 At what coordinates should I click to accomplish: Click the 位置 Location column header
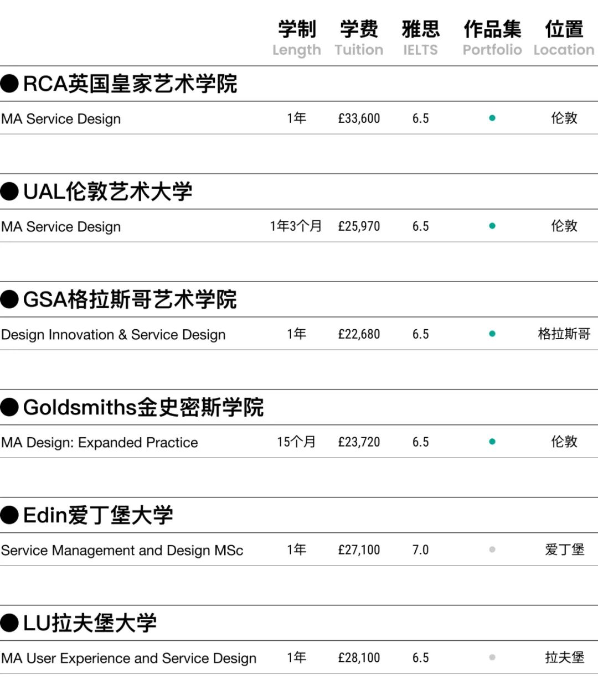(564, 38)
